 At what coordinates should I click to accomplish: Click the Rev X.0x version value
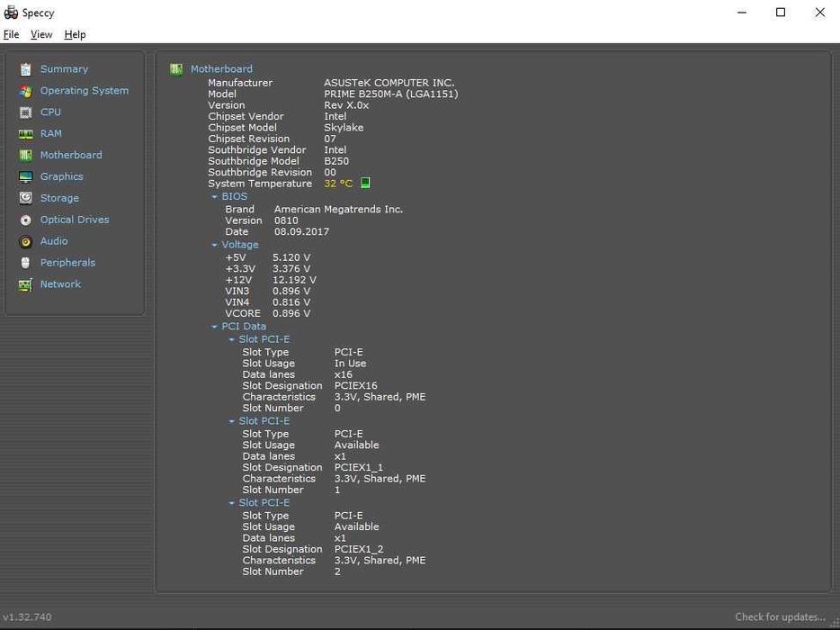click(346, 105)
